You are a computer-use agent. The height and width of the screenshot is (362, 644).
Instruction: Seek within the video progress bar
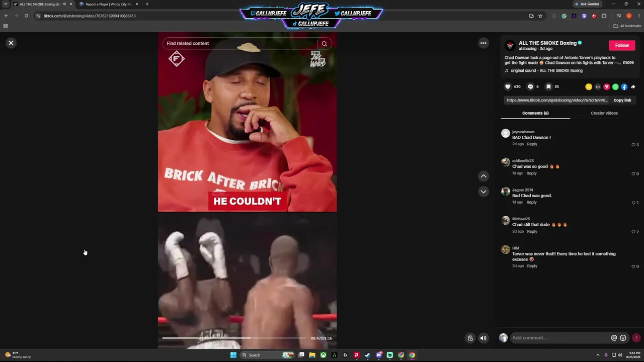point(234,338)
